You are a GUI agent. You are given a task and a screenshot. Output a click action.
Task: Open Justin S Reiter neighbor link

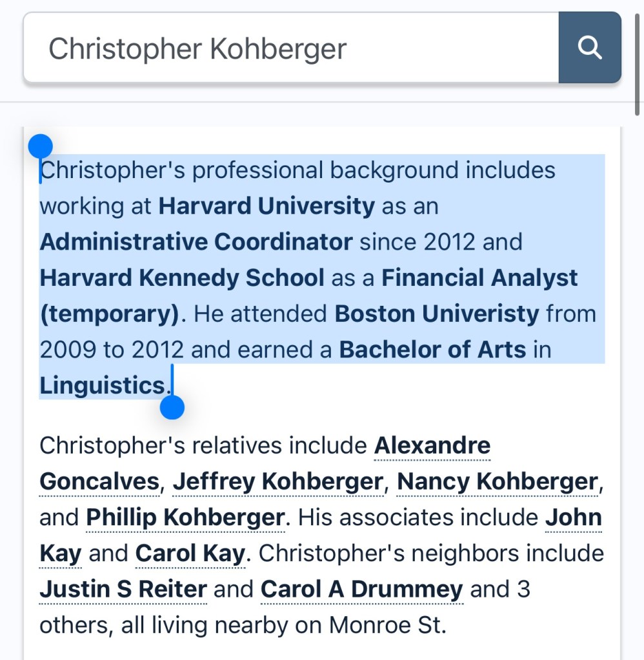(x=123, y=590)
